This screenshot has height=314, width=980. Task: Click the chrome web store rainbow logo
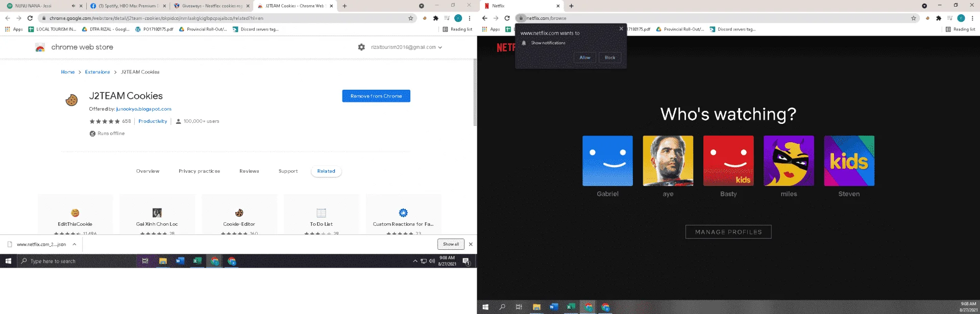(40, 47)
